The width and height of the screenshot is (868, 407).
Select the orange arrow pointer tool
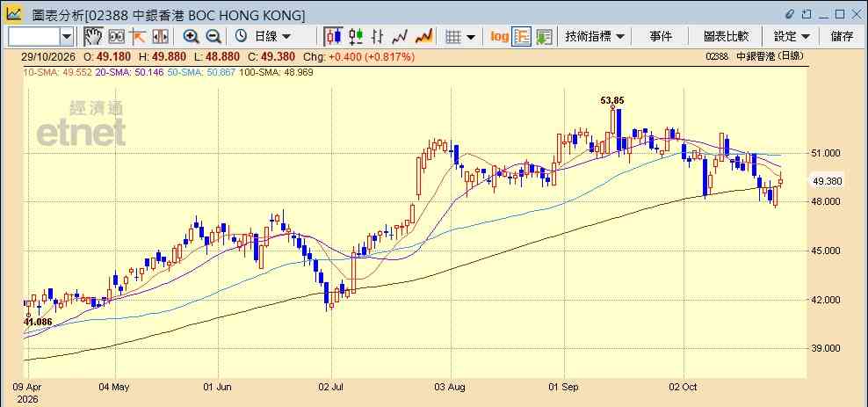(x=137, y=37)
